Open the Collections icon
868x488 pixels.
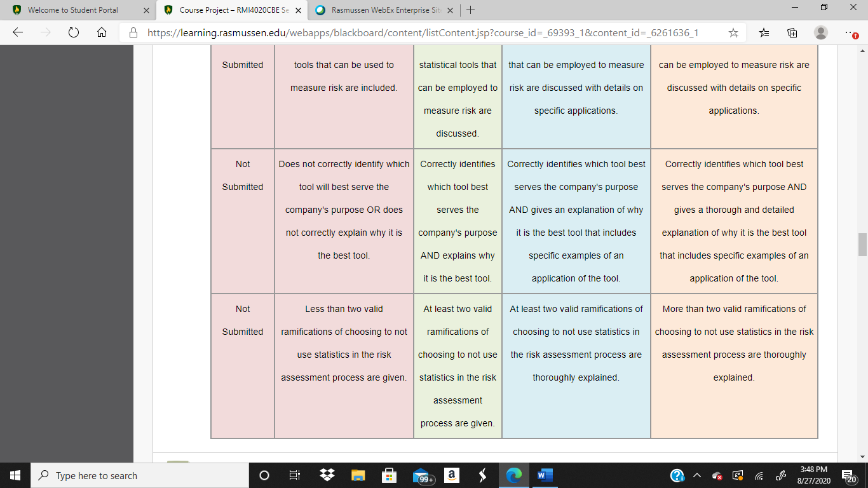point(792,32)
